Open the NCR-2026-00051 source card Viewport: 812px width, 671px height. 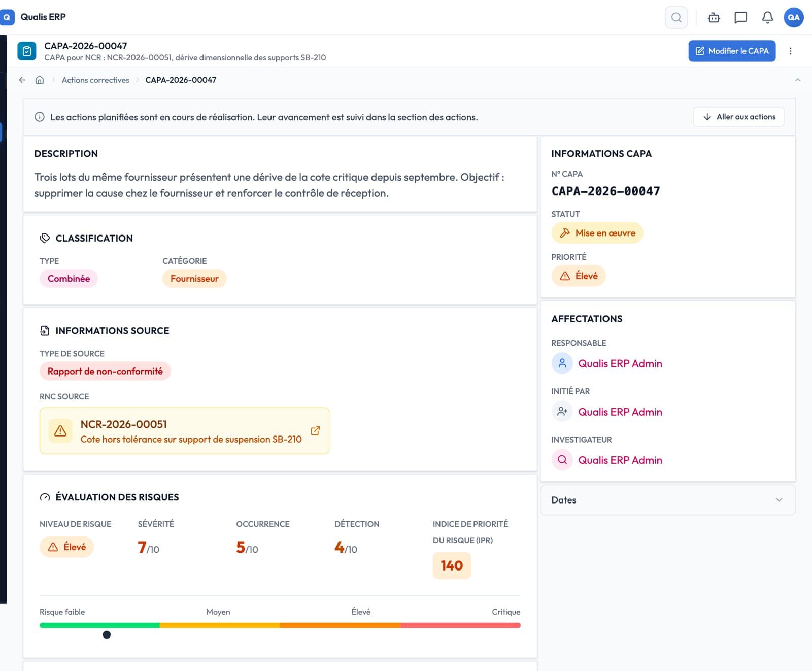tap(184, 431)
